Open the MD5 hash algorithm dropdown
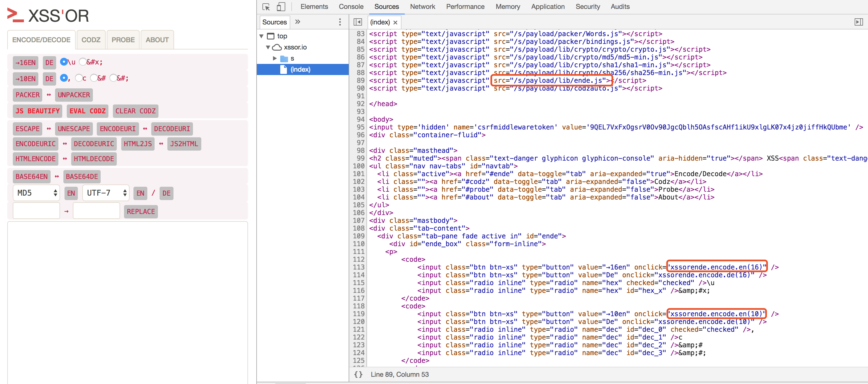 [x=36, y=193]
